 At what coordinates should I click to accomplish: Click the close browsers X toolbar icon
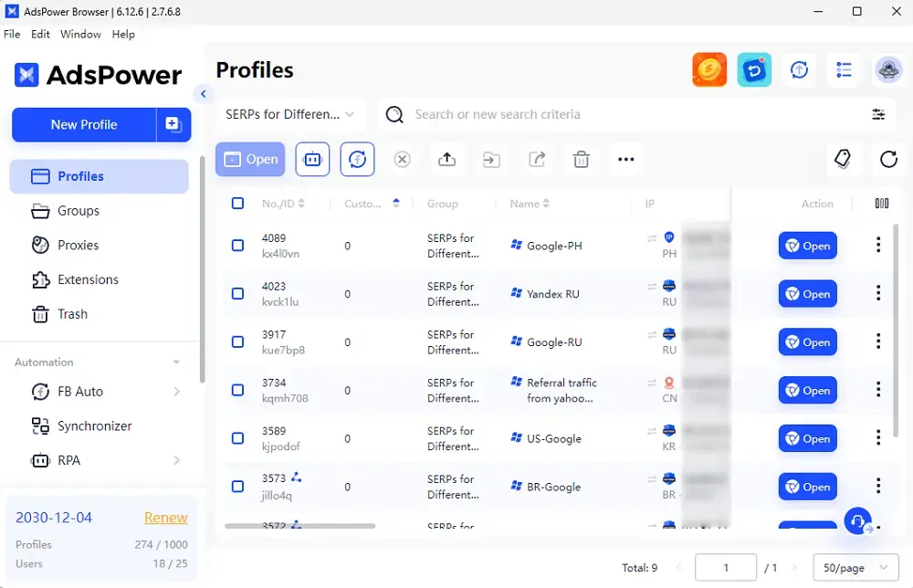click(x=402, y=159)
